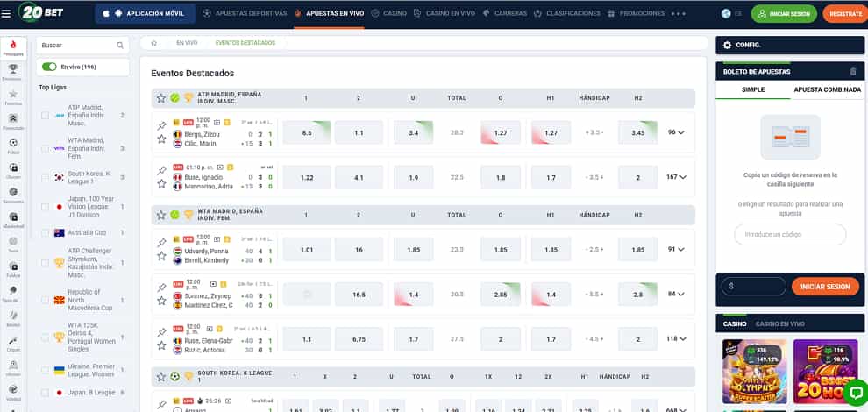868x412 pixels.
Task: Expand 167 more markets for Buse match
Action: click(676, 177)
